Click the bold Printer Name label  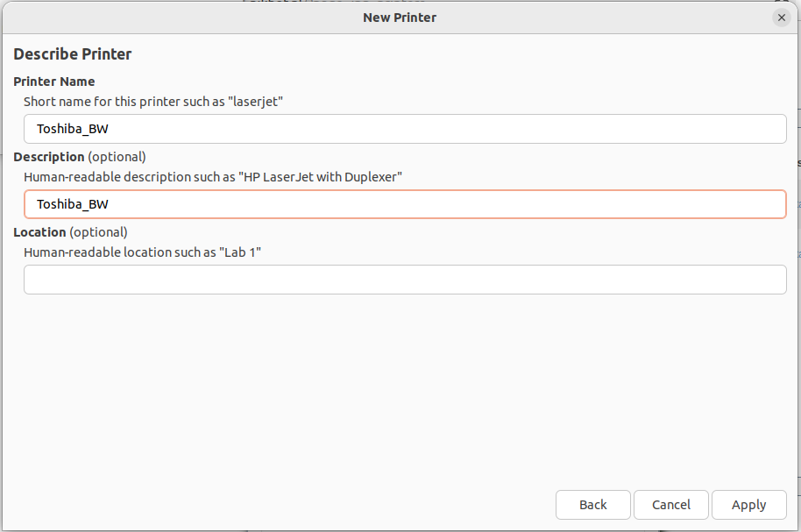pyautogui.click(x=54, y=82)
